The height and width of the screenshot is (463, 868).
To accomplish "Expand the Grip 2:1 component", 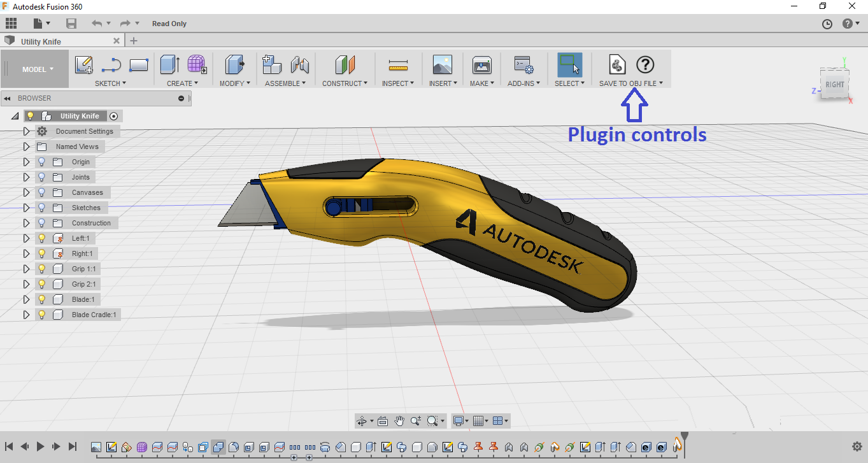I will (26, 284).
